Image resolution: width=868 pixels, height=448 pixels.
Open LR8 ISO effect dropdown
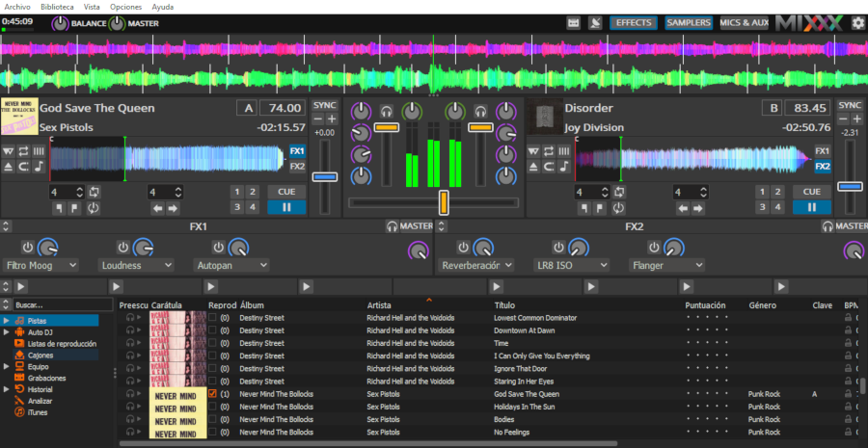572,266
